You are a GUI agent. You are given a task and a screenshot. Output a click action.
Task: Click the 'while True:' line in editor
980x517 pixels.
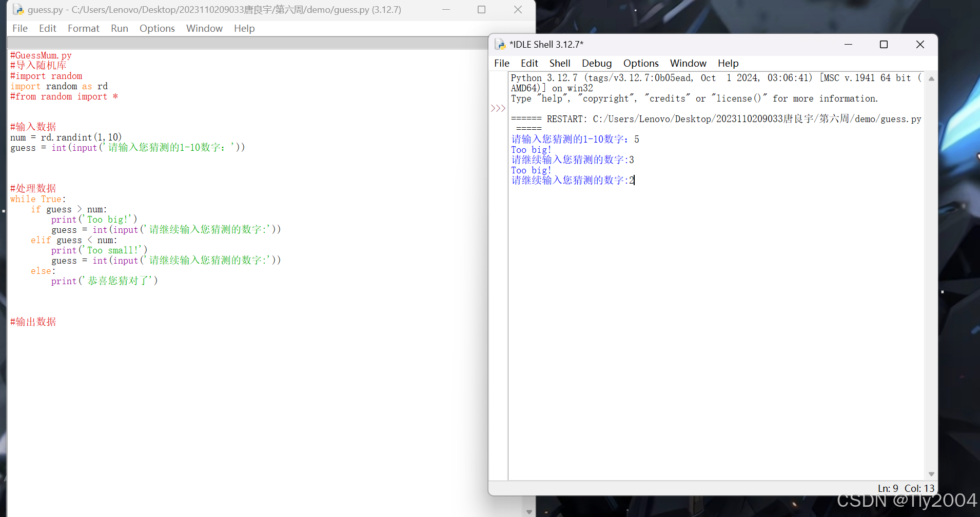38,199
